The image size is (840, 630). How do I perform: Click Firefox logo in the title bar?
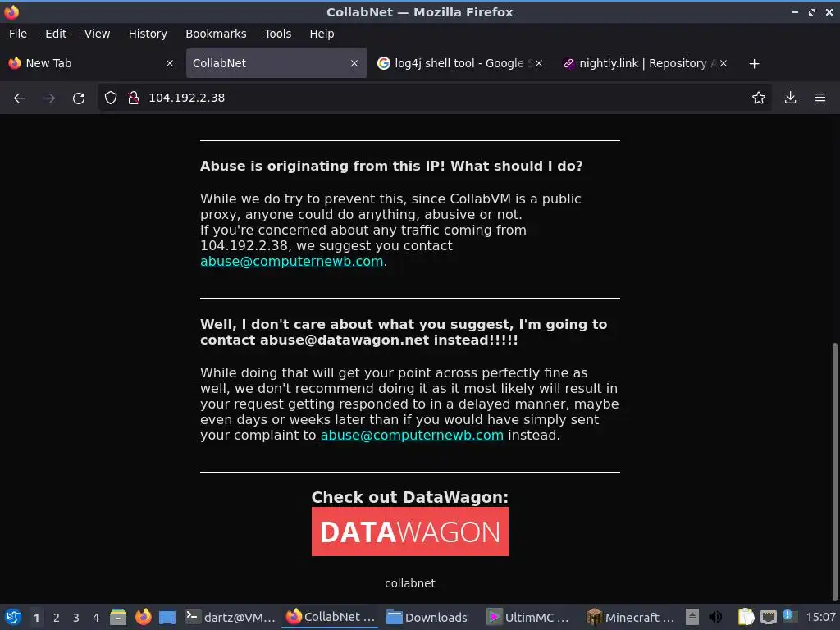[11, 11]
